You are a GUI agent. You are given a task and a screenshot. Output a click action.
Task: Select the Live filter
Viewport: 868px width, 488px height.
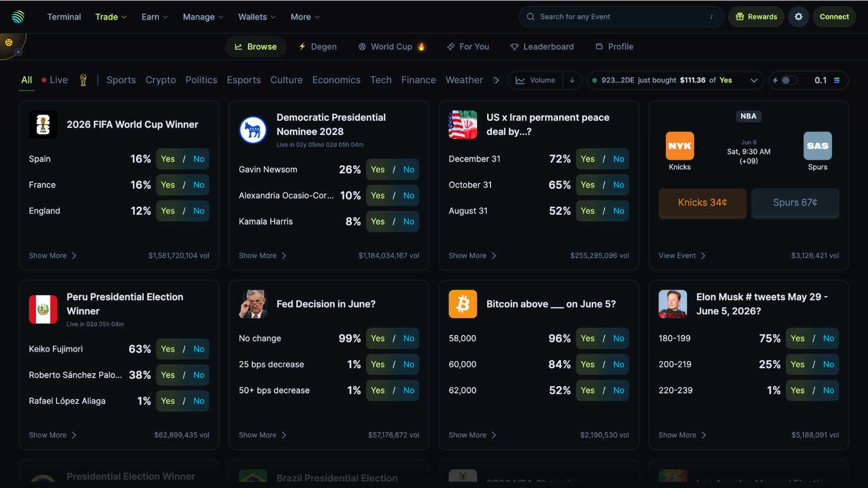point(55,80)
